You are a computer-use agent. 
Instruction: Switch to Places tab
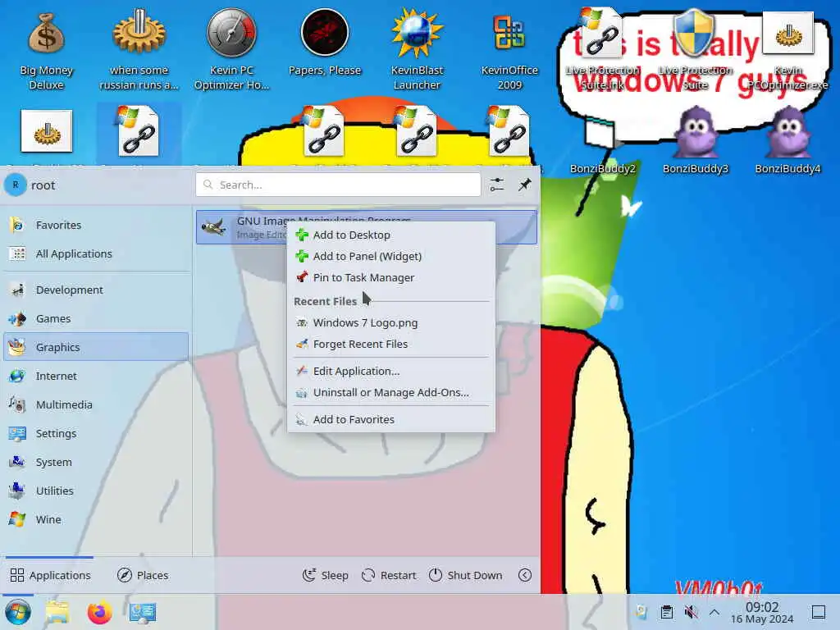point(143,575)
